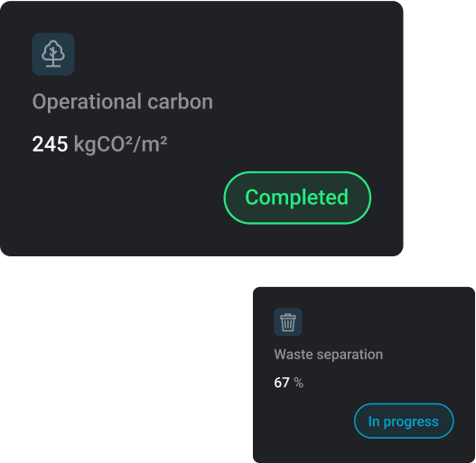Click the tree icon on Operational carbon card
476x463 pixels.
tap(53, 54)
